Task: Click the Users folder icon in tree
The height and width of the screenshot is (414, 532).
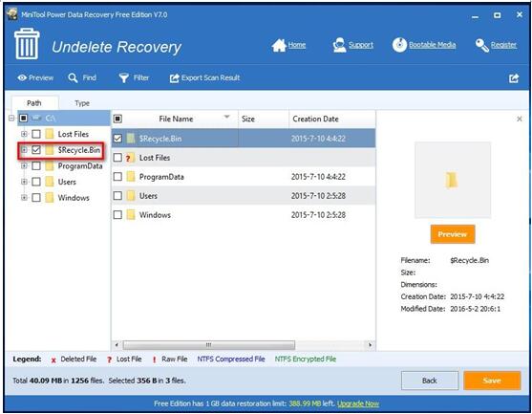Action: (x=50, y=182)
